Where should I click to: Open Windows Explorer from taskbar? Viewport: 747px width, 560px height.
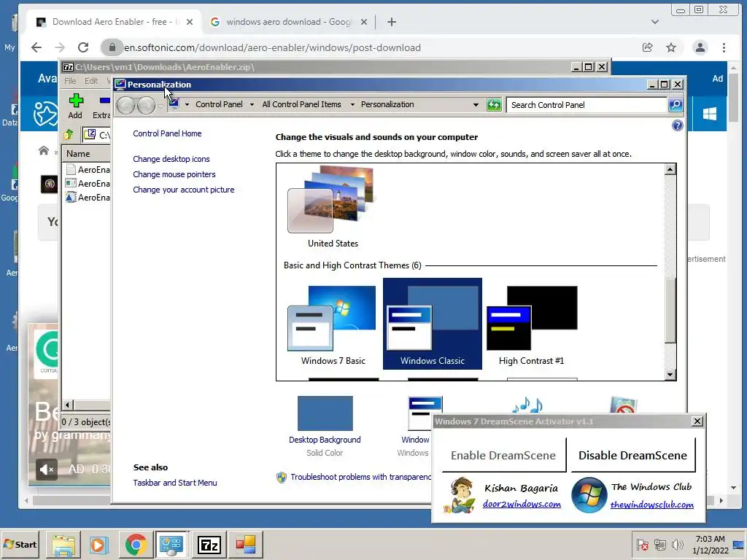[x=63, y=544]
